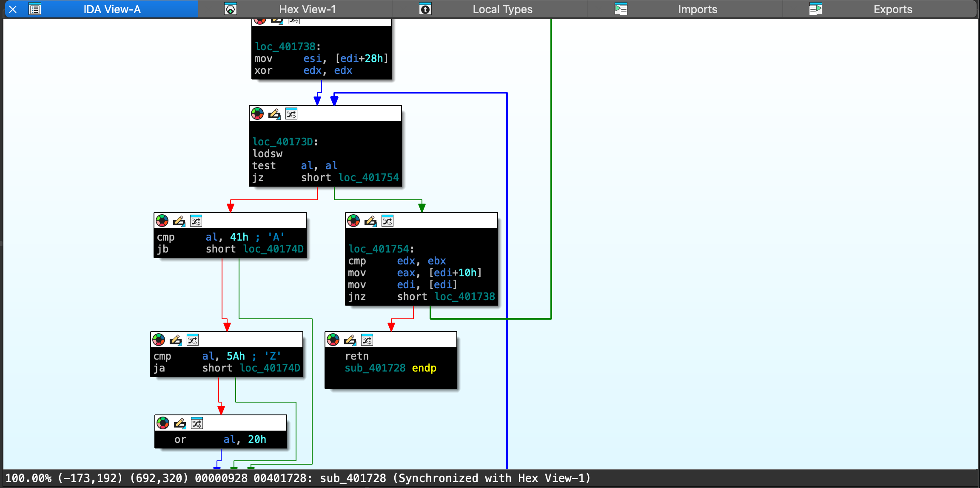980x488 pixels.
Task: Click edit pencil icon on 'cmp al, 41h' node
Action: point(179,221)
